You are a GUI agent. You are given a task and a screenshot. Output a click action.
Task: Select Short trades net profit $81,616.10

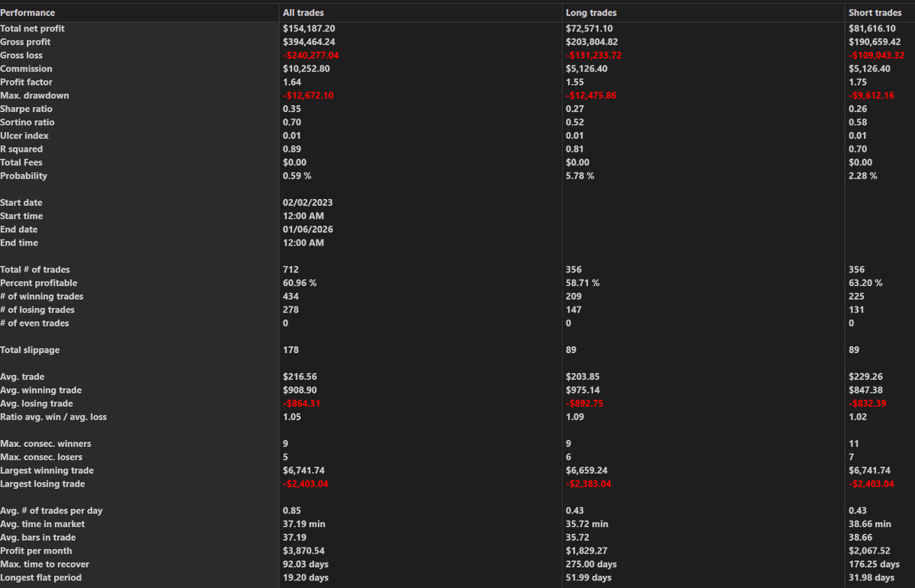(872, 28)
